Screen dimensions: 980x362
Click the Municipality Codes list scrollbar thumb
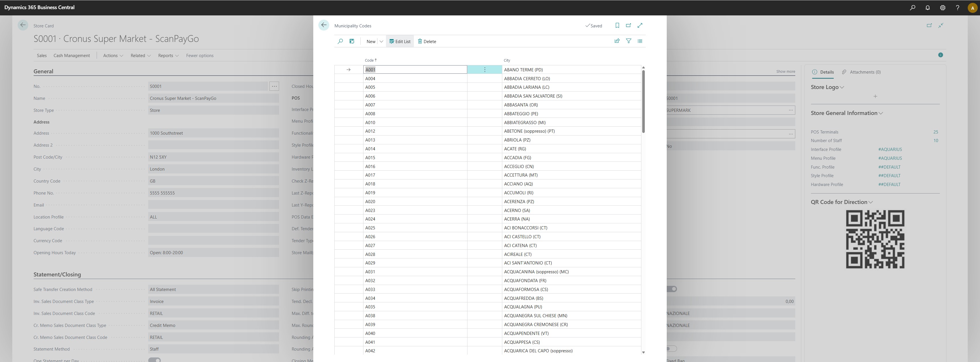pyautogui.click(x=643, y=102)
